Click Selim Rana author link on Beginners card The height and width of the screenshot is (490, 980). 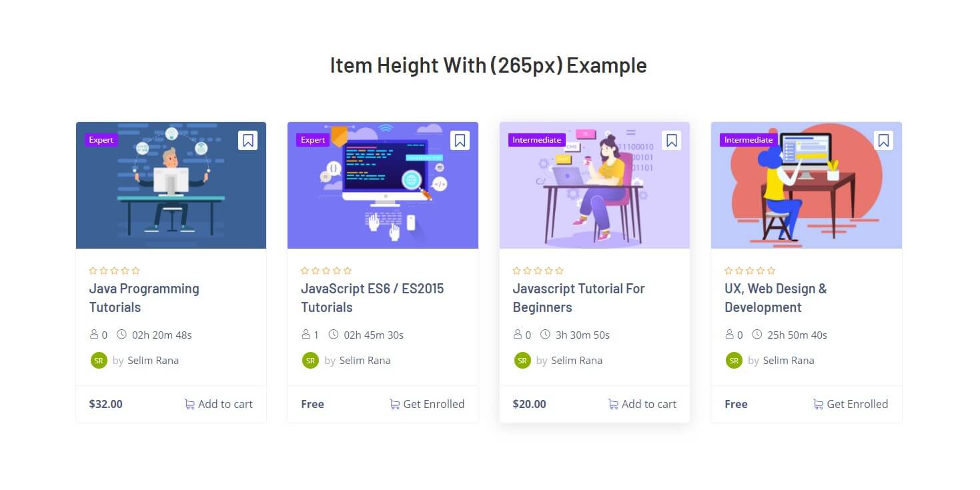click(576, 360)
